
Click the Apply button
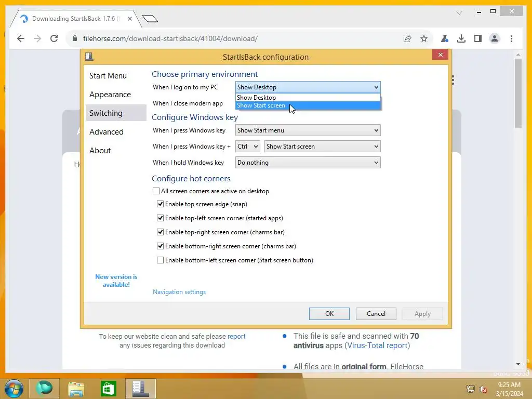(x=422, y=314)
